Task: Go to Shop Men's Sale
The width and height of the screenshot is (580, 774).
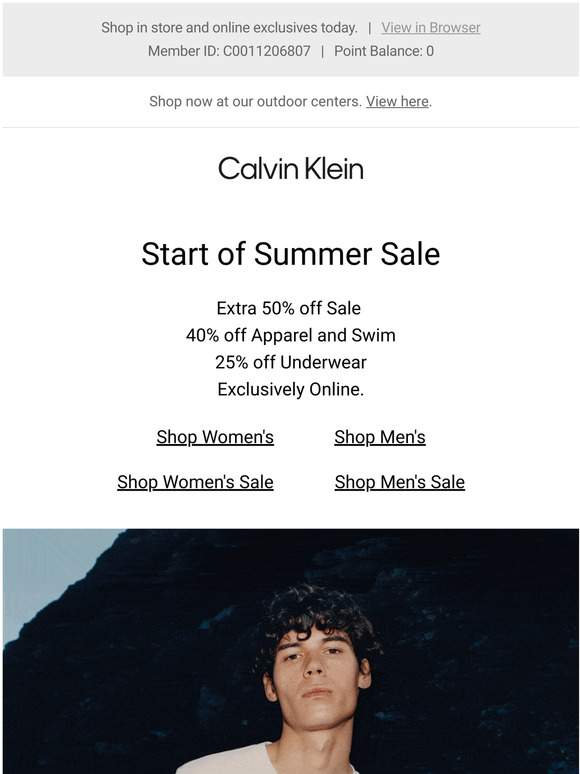Action: [x=399, y=482]
